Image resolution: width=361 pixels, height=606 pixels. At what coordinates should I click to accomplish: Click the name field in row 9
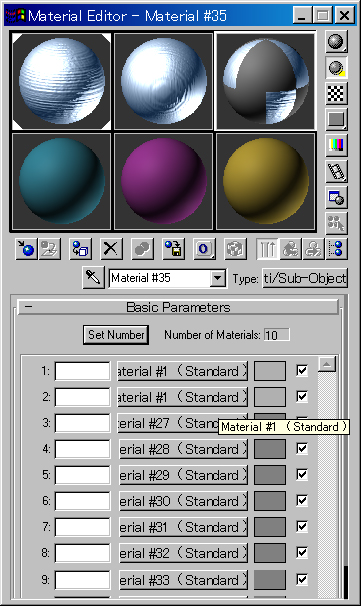point(82,580)
